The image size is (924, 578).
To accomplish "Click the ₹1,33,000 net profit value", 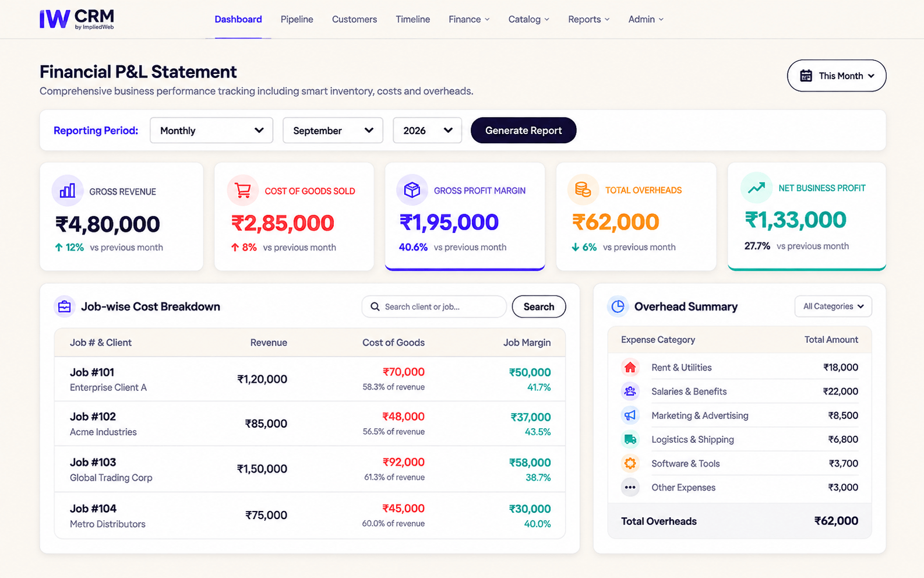I will click(795, 220).
